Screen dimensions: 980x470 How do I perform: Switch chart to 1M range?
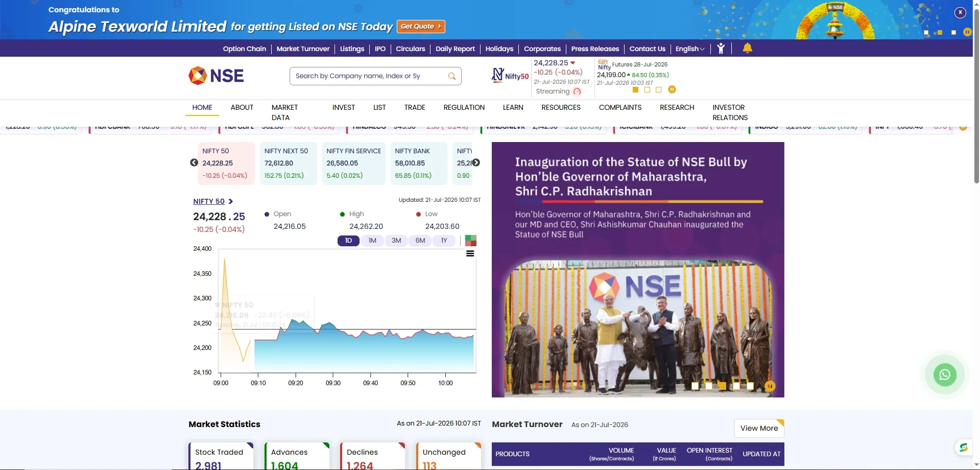pyautogui.click(x=372, y=241)
